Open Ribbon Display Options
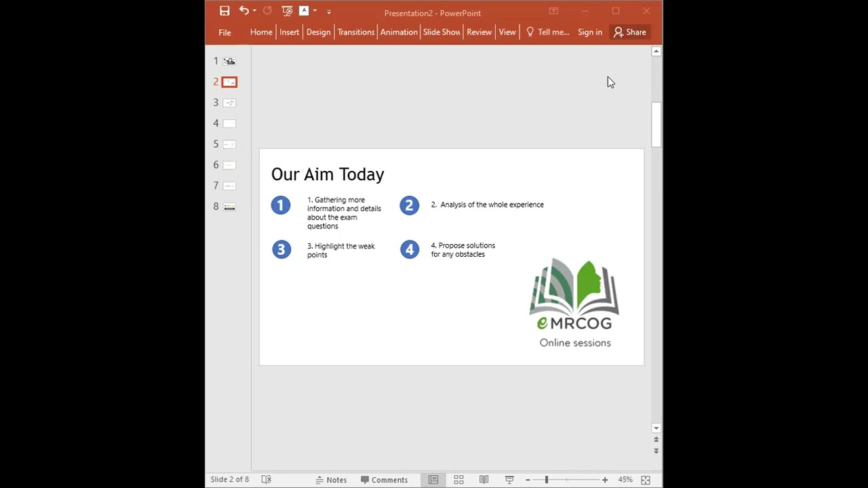Viewport: 868px width, 488px height. click(553, 11)
